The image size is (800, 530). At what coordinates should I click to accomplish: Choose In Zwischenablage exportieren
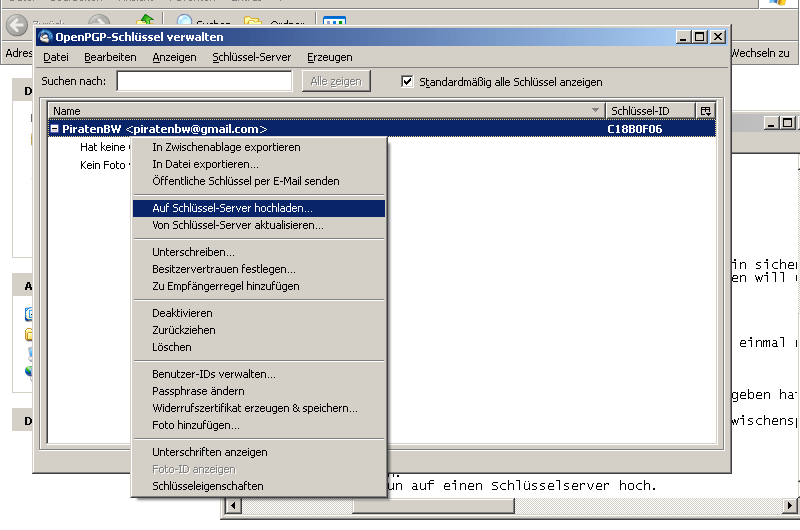coord(259,147)
